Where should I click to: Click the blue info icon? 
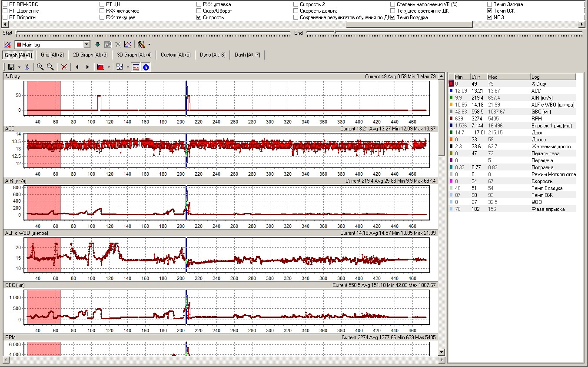pos(146,67)
